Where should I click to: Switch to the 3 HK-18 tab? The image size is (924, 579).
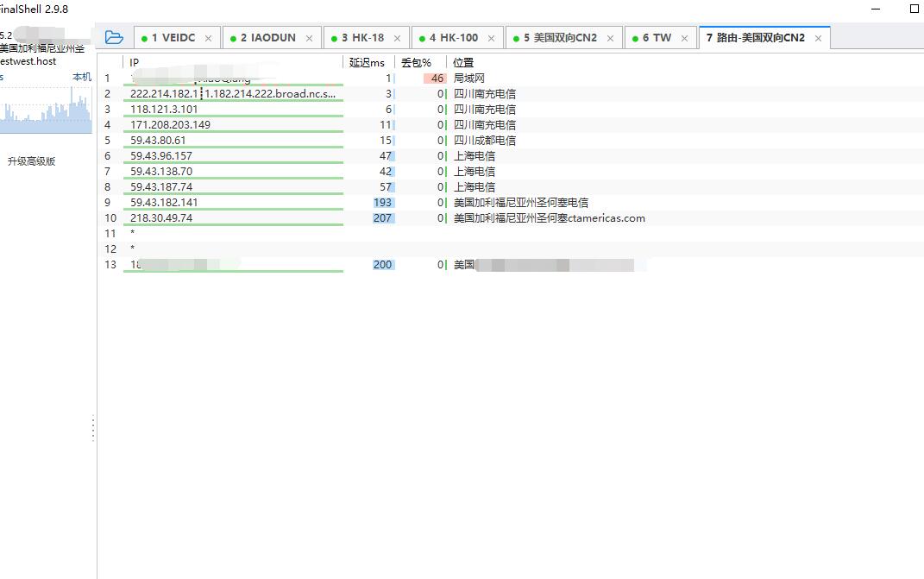[362, 38]
